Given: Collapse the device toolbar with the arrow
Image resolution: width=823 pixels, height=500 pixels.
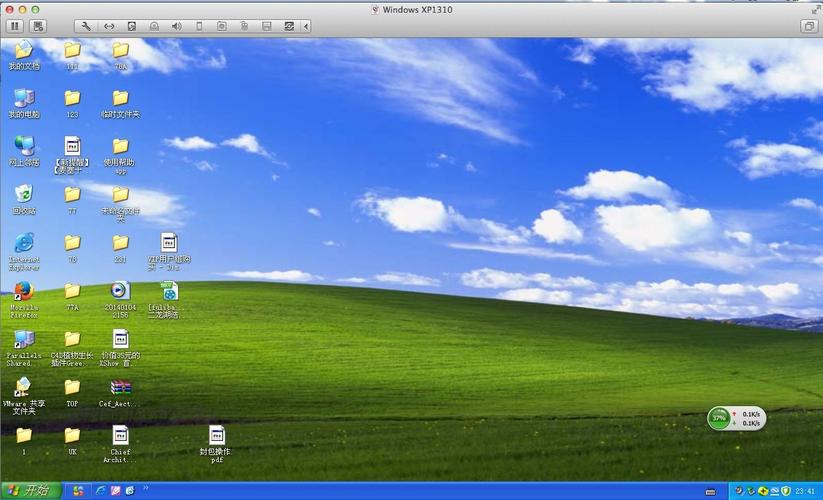Looking at the screenshot, I should point(306,26).
